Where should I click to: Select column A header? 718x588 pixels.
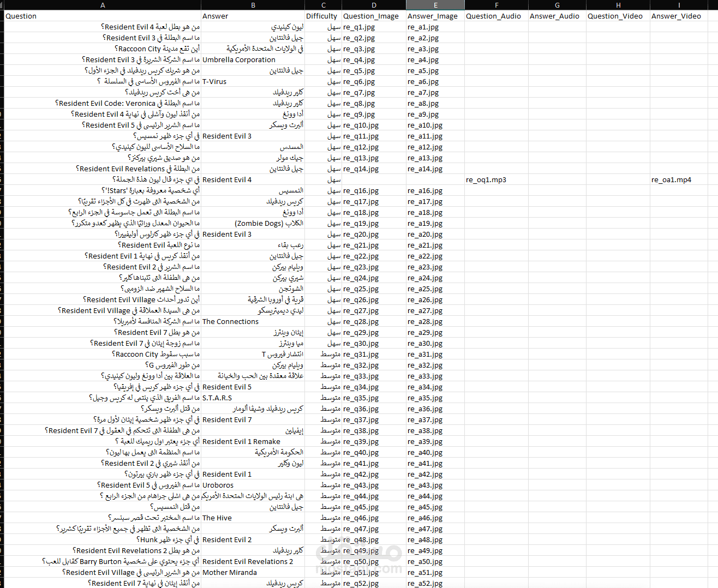click(x=103, y=5)
